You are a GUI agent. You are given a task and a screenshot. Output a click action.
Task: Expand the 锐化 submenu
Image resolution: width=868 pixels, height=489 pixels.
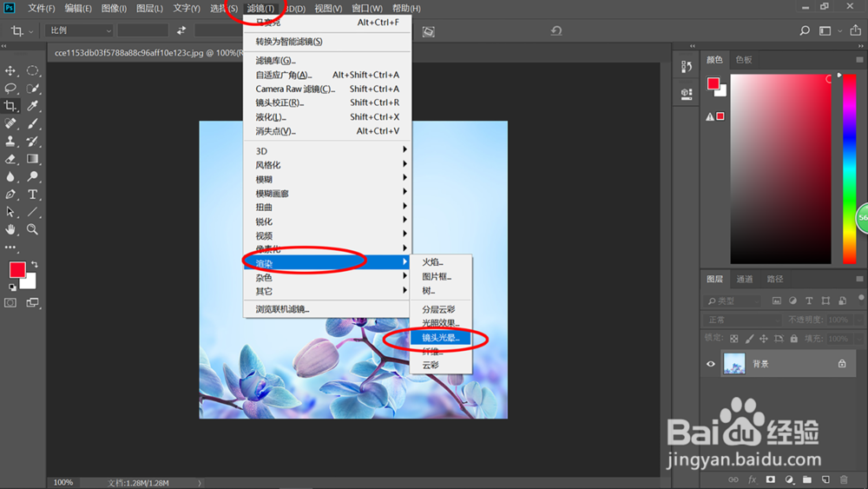coord(327,221)
